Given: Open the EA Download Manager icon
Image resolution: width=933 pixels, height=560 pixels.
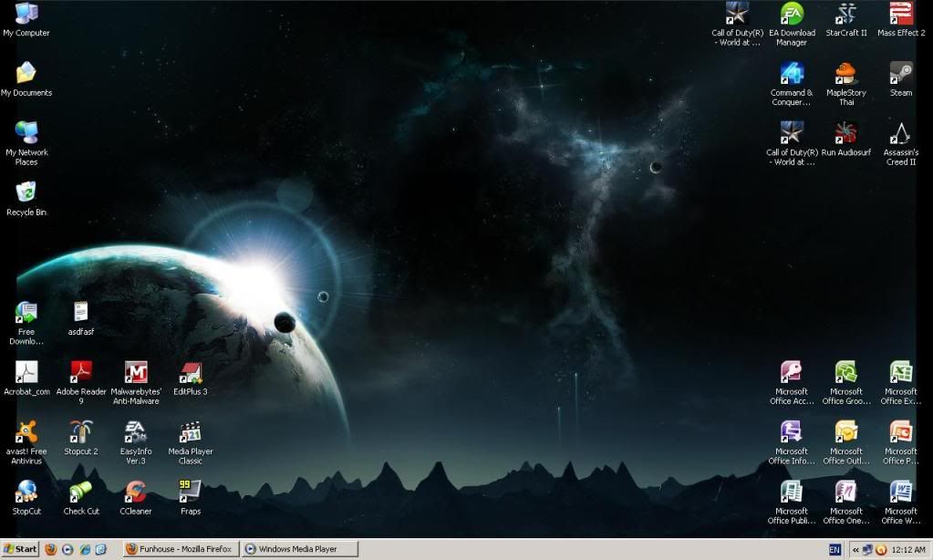Looking at the screenshot, I should coord(792,14).
